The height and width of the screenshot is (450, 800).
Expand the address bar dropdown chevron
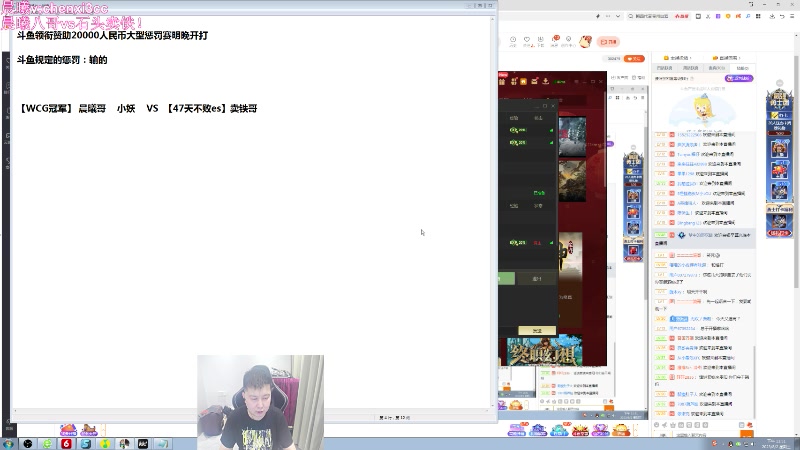(x=618, y=16)
